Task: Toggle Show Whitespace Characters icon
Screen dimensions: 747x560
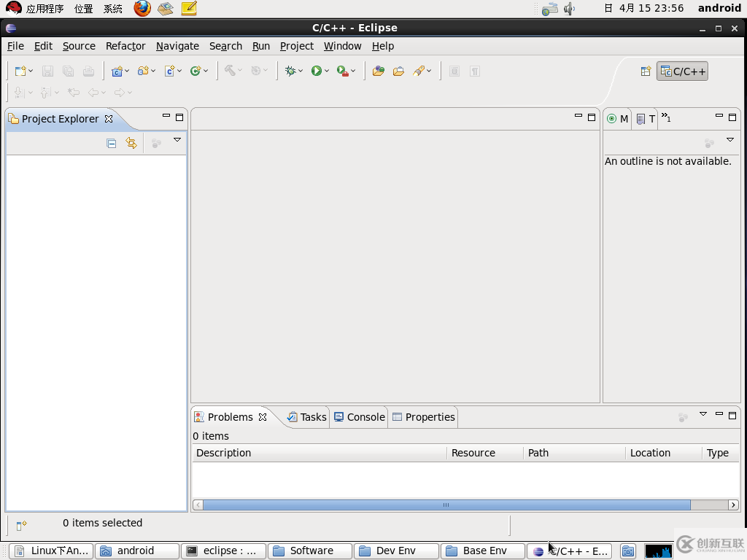Action: (475, 71)
